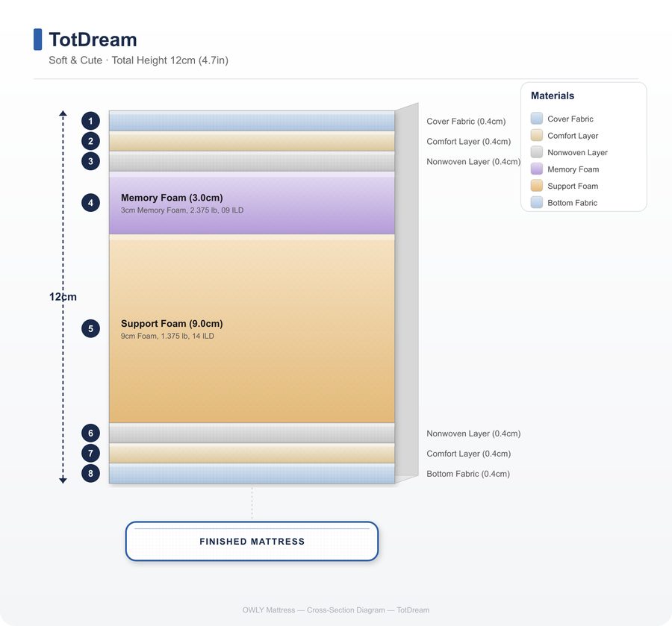Click the Support Foam legend text
The image size is (672, 626).
tap(573, 186)
